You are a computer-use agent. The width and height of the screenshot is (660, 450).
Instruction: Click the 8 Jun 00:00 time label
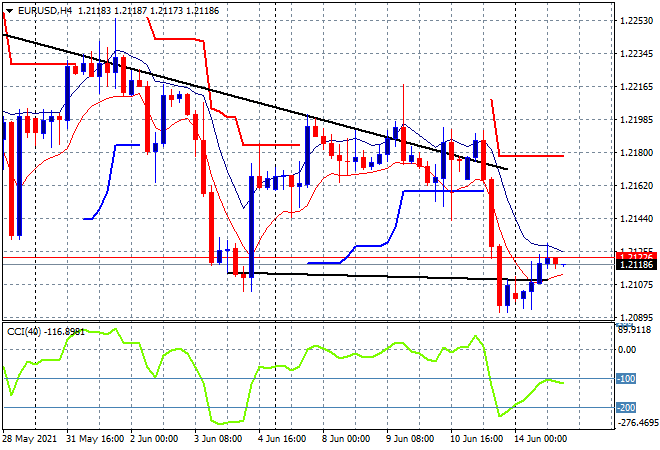point(346,439)
